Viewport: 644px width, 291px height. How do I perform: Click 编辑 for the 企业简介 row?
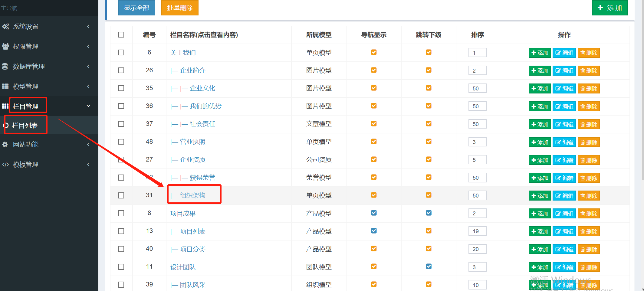tap(564, 71)
